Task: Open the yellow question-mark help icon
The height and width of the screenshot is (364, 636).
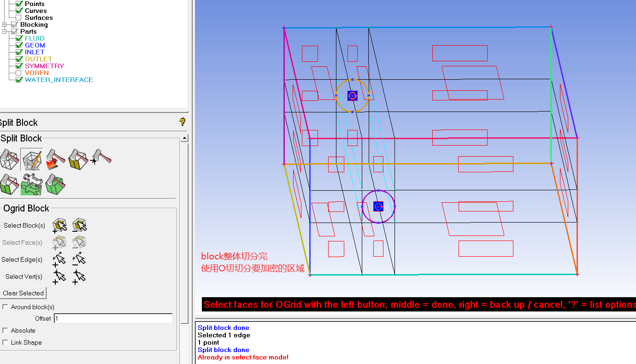Action: [183, 122]
